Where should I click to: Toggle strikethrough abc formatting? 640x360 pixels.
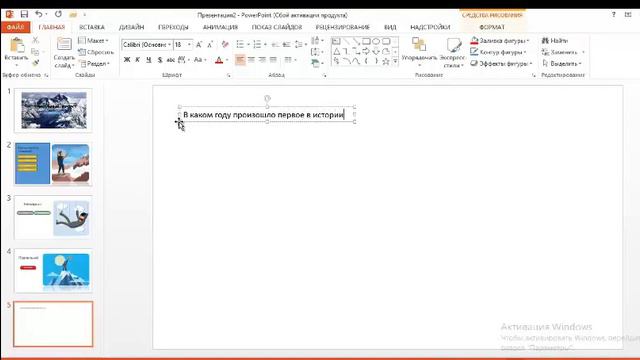(171, 60)
